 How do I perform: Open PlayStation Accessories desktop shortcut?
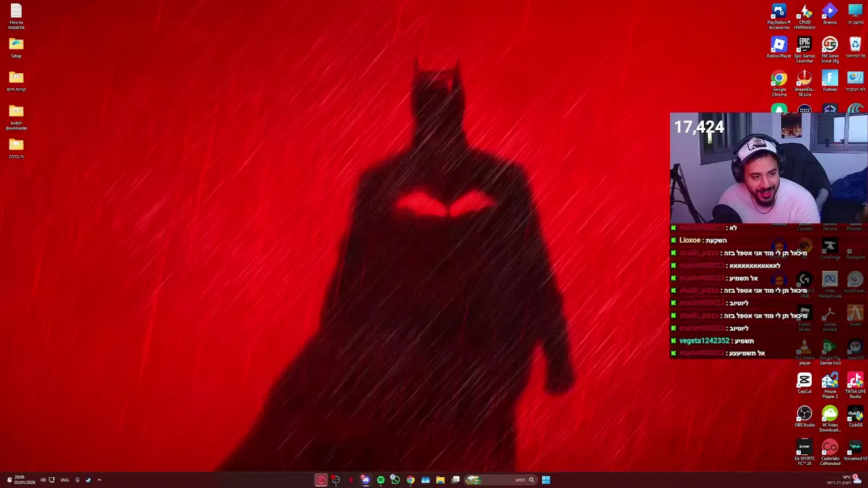[x=778, y=16]
